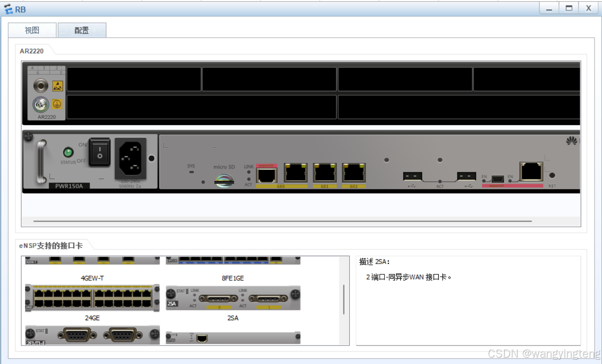This screenshot has width=602, height=364.
Task: Click the yellow grounding symbol icon
Action: click(x=57, y=104)
